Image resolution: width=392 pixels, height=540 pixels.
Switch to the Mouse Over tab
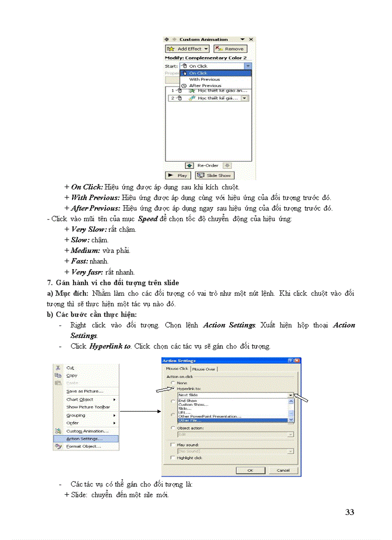point(205,368)
